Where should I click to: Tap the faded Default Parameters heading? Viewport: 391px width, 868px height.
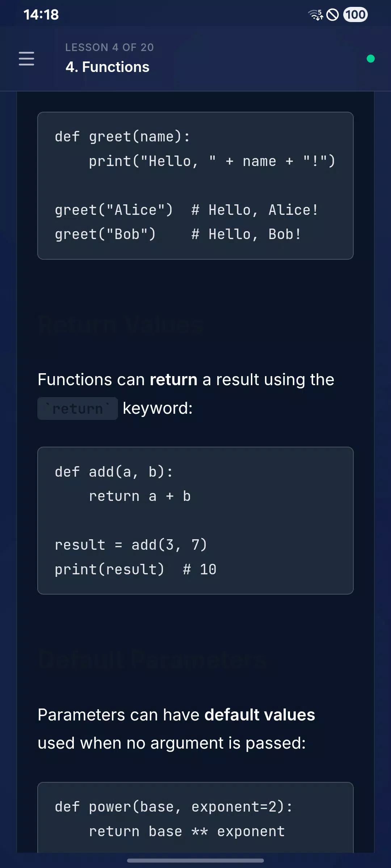(x=152, y=660)
